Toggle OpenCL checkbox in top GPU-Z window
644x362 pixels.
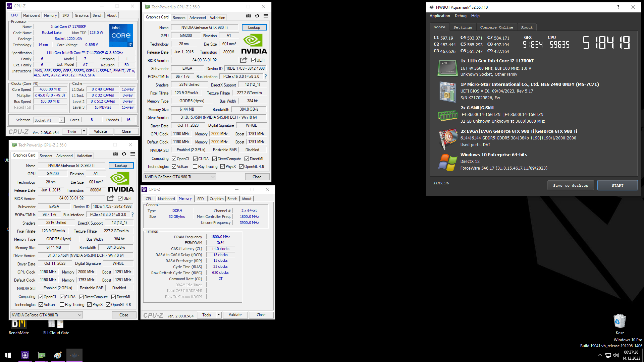coord(174,159)
